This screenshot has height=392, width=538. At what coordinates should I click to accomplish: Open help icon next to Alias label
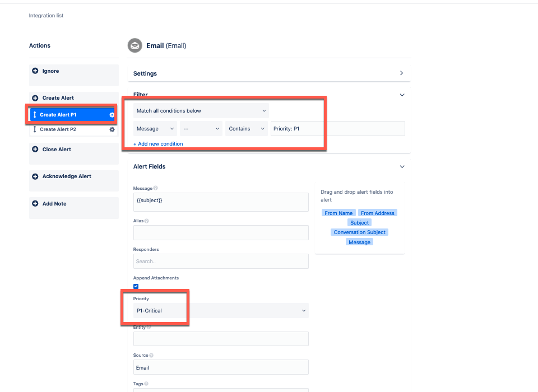(146, 221)
